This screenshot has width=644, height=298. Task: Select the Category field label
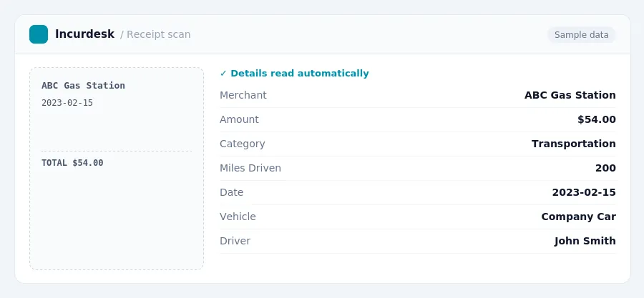(x=243, y=144)
